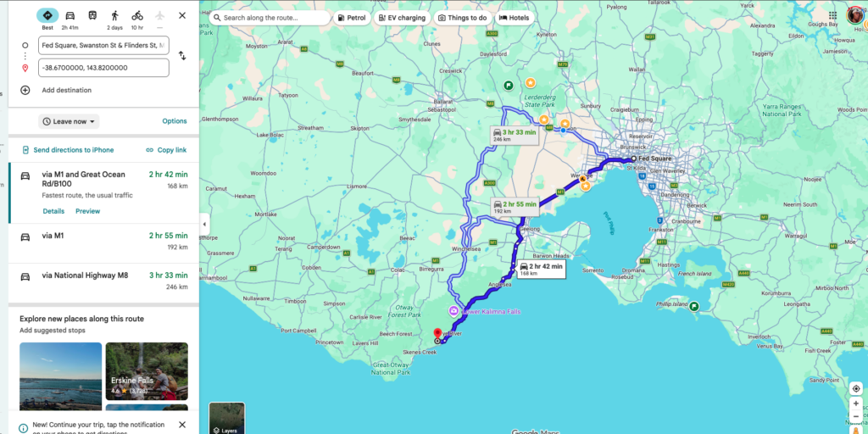Select the Best travel mode icon
The image size is (868, 434).
pyautogui.click(x=47, y=15)
